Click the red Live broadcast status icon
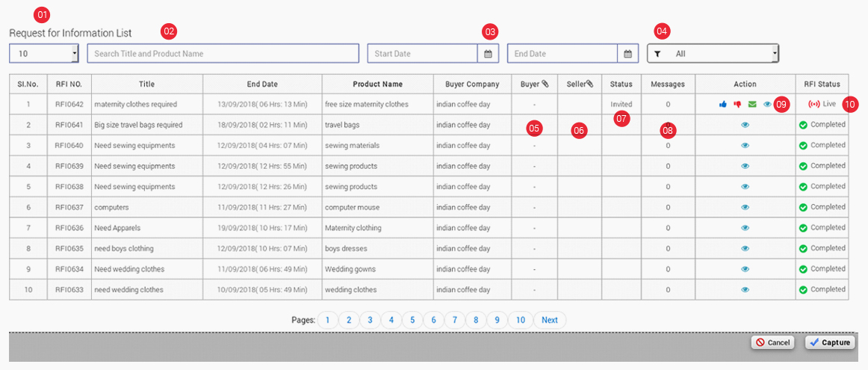 tap(814, 104)
